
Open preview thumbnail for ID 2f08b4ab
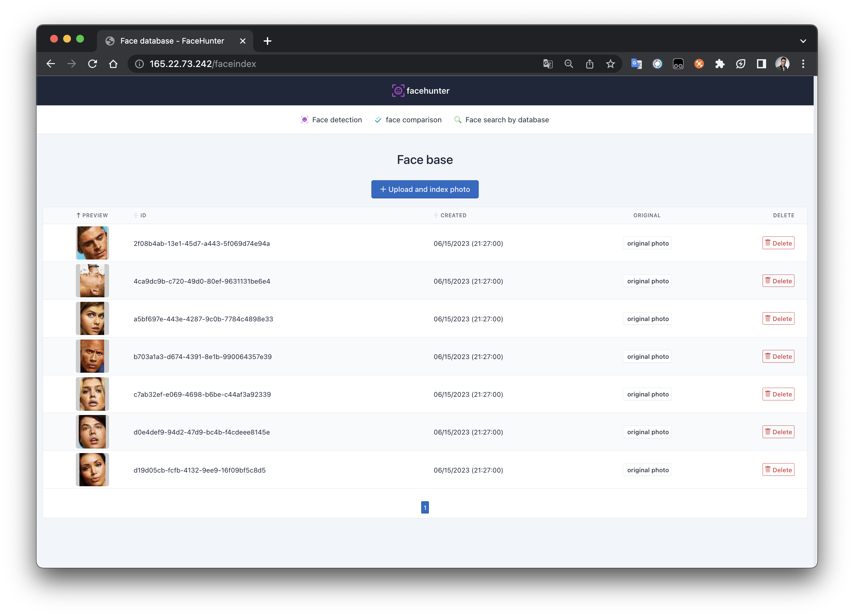(92, 243)
